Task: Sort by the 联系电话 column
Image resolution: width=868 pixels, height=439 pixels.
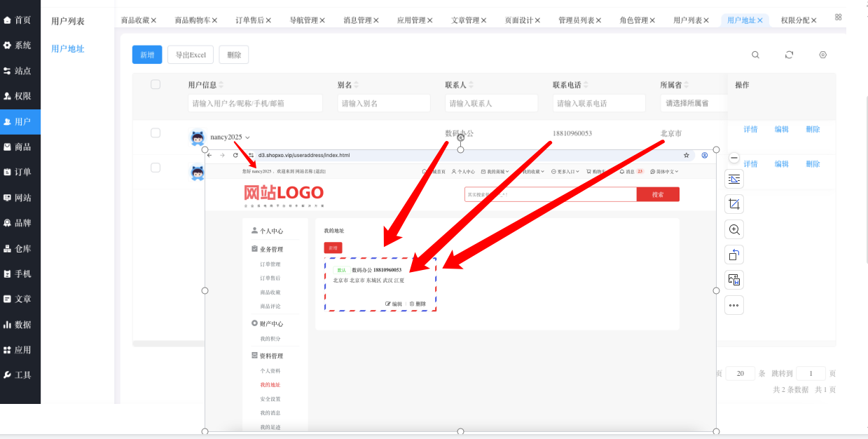Action: (x=586, y=85)
